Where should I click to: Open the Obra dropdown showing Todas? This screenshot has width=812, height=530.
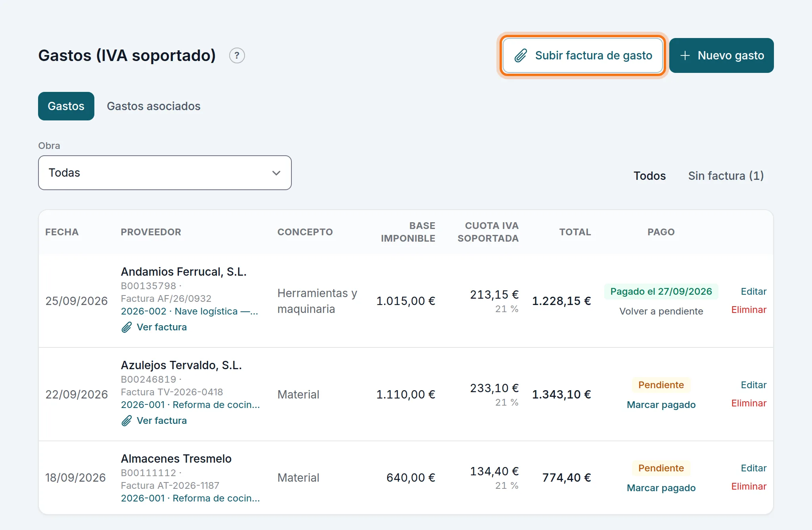pyautogui.click(x=165, y=173)
